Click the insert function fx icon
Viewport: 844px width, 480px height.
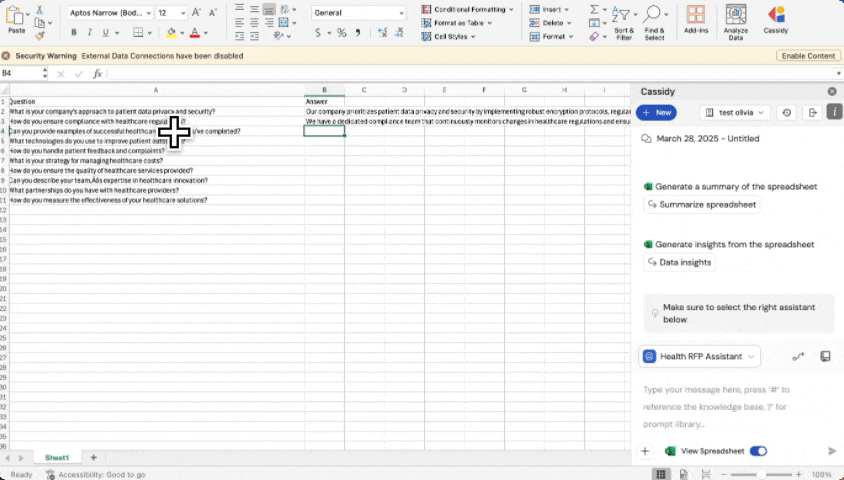97,74
